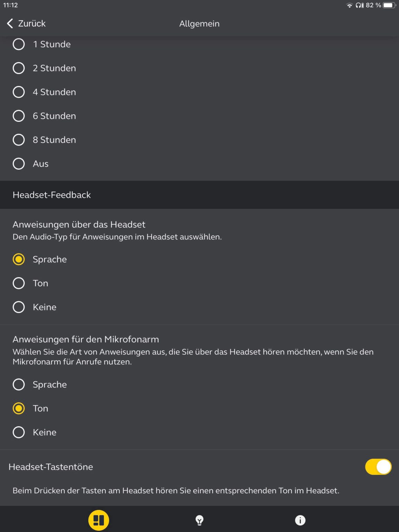Image resolution: width=399 pixels, height=532 pixels.
Task: Open the lightbulb tips icon
Action: [x=199, y=520]
